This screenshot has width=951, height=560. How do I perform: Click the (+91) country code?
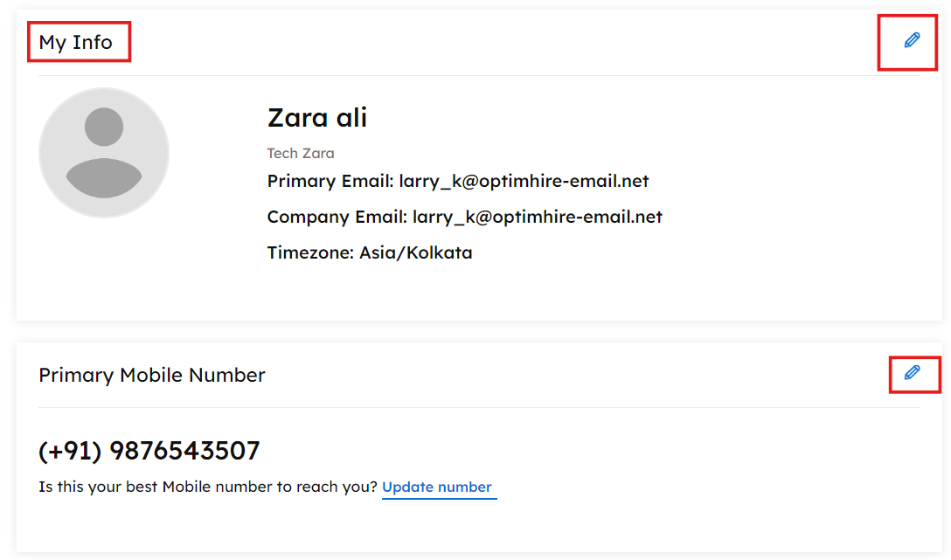70,451
